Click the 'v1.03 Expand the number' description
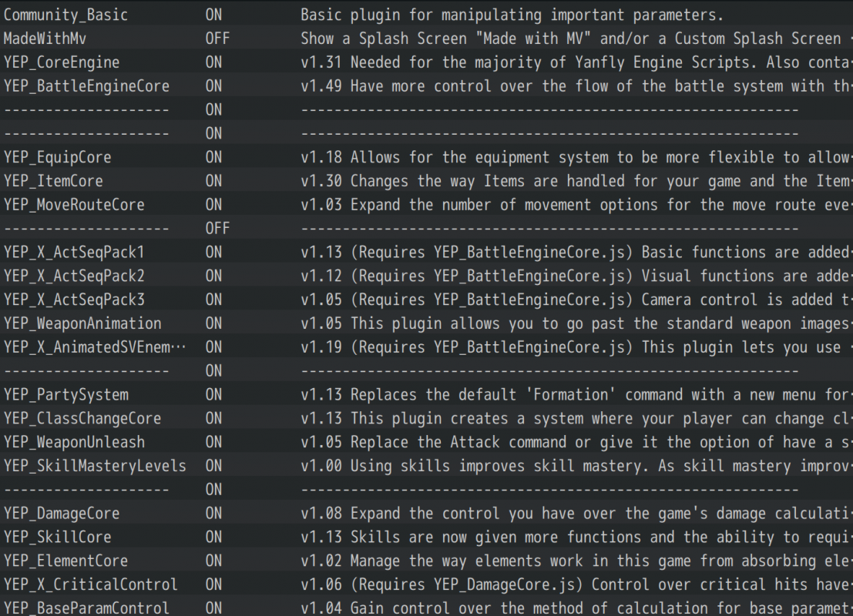Viewport: 853px width, 616px height. 576,205
